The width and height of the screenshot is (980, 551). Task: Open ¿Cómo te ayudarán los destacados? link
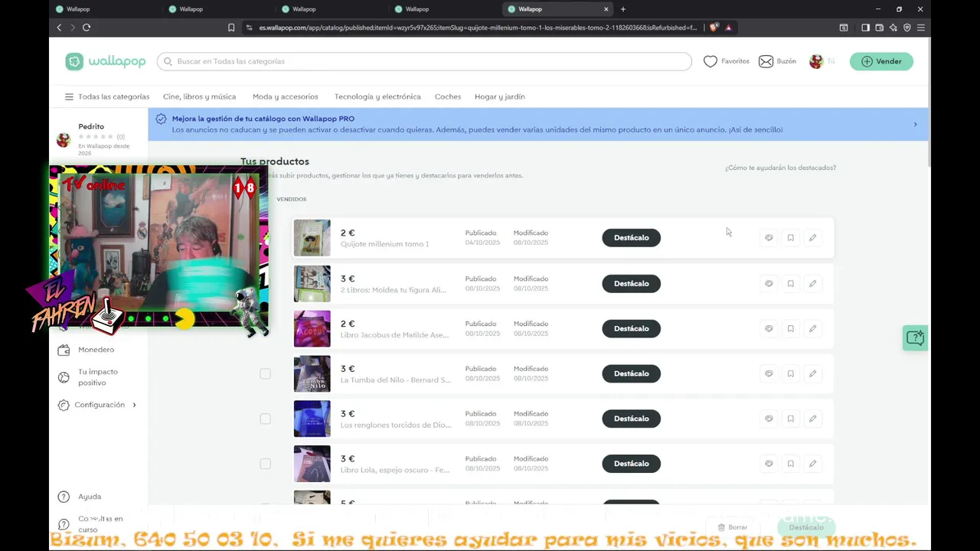(780, 168)
